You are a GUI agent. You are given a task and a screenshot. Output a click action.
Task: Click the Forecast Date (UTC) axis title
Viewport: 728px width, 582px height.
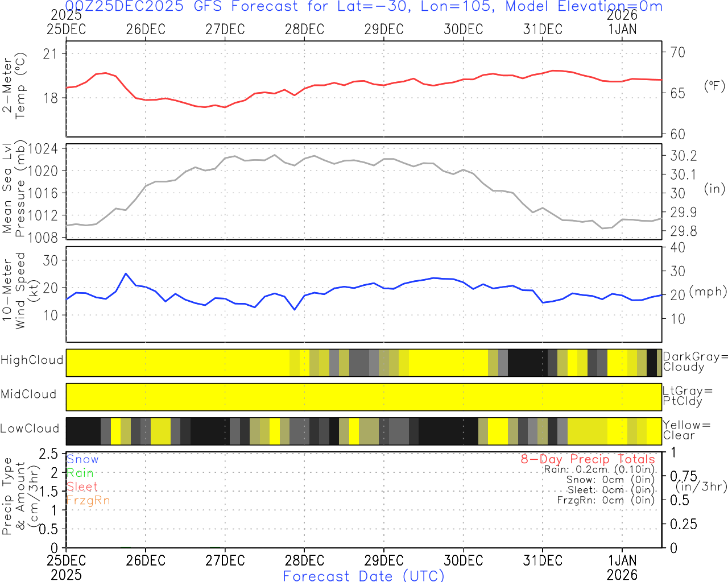click(364, 576)
